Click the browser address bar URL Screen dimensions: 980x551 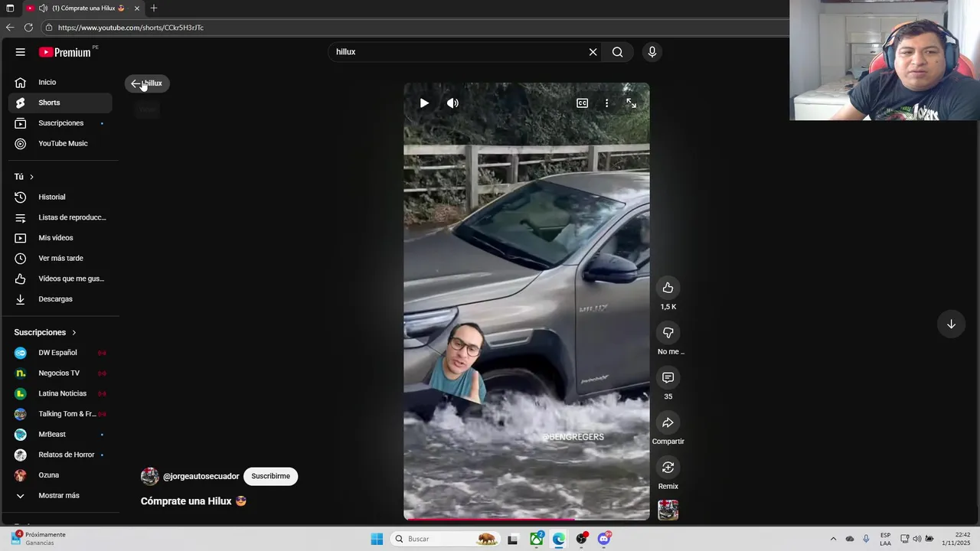point(131,28)
